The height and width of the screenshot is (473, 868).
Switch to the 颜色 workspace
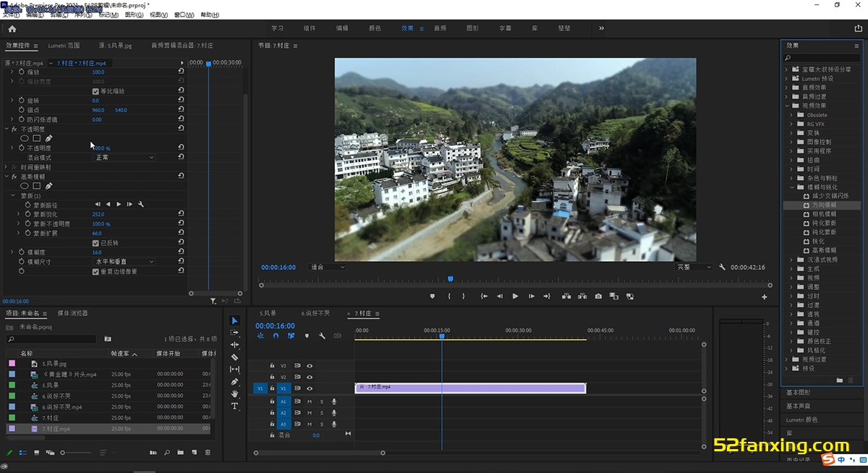(375, 28)
